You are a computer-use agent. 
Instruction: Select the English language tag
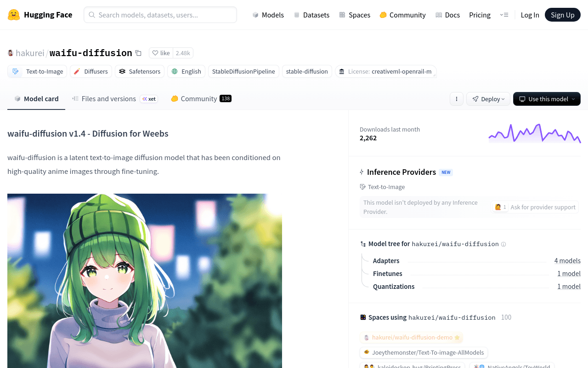[186, 71]
